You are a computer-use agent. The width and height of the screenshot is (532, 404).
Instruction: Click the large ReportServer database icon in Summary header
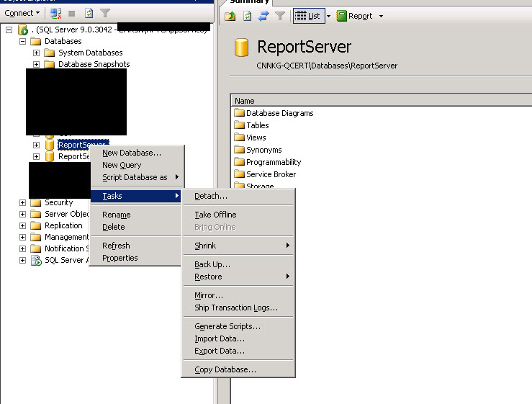coord(241,48)
